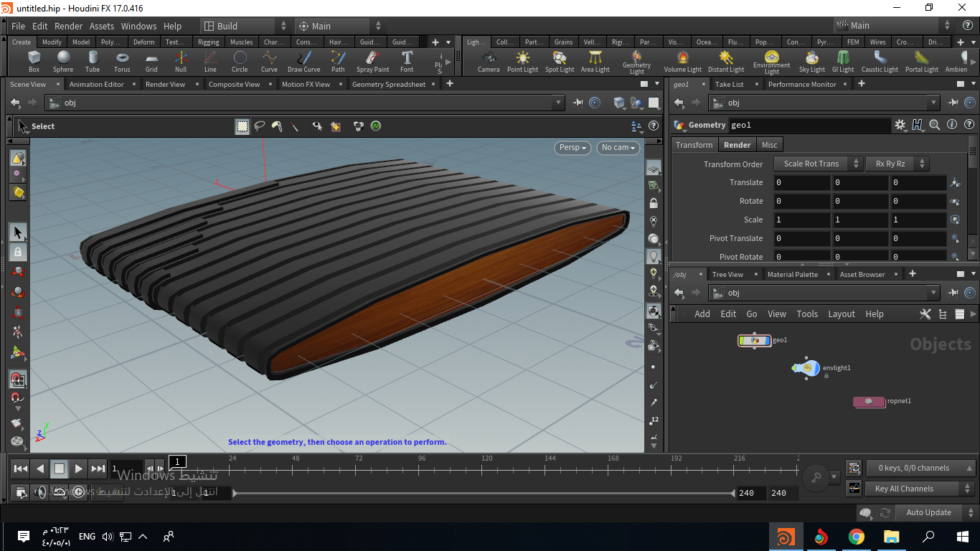Viewport: 980px width, 551px height.
Task: Add a Volume Light
Action: pyautogui.click(x=683, y=61)
